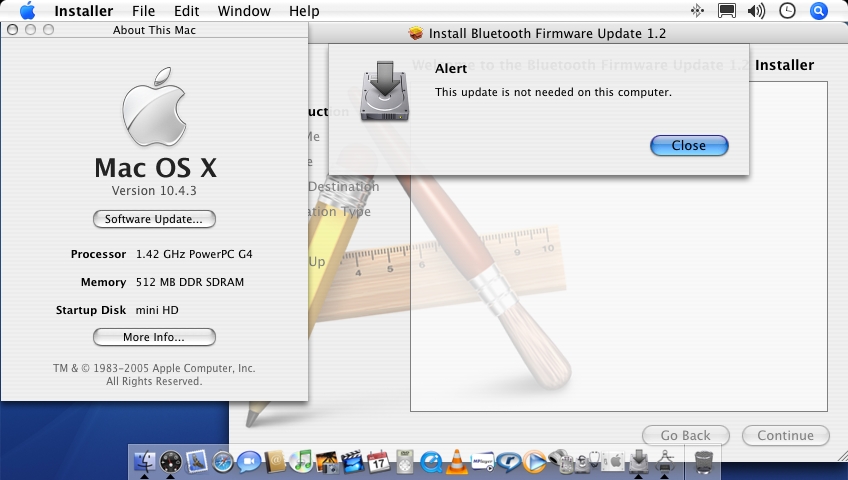Click the More Info... button

click(x=154, y=337)
